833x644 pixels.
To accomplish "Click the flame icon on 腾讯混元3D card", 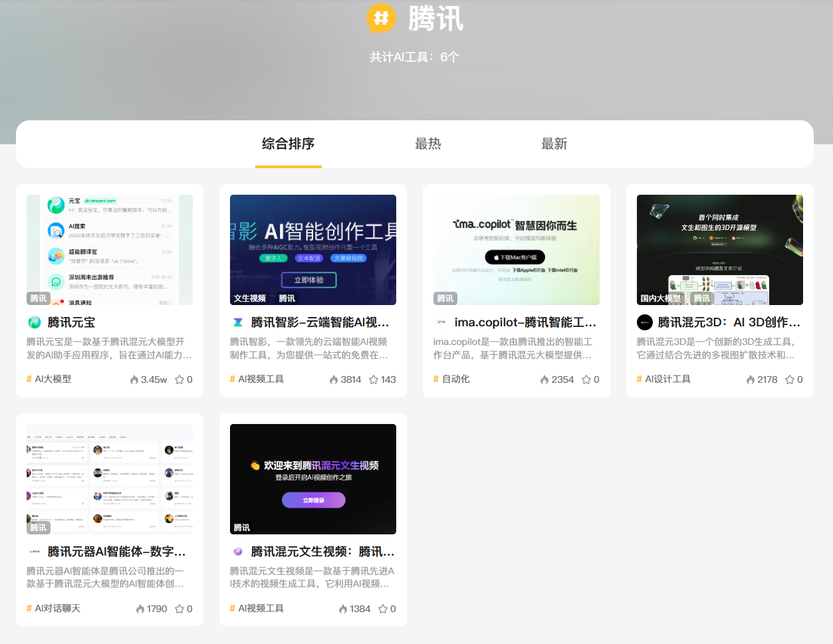I will (751, 379).
